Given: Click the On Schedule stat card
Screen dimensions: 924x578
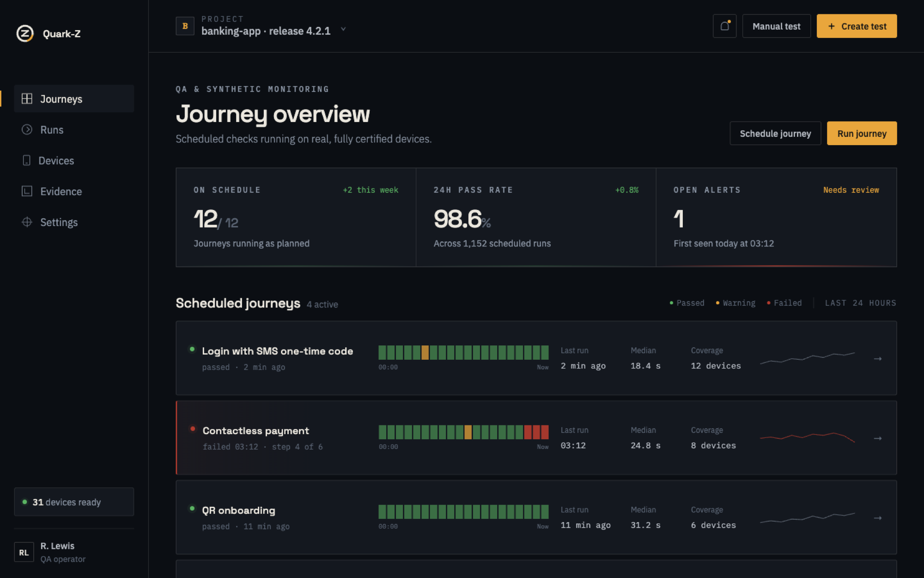Looking at the screenshot, I should (296, 217).
